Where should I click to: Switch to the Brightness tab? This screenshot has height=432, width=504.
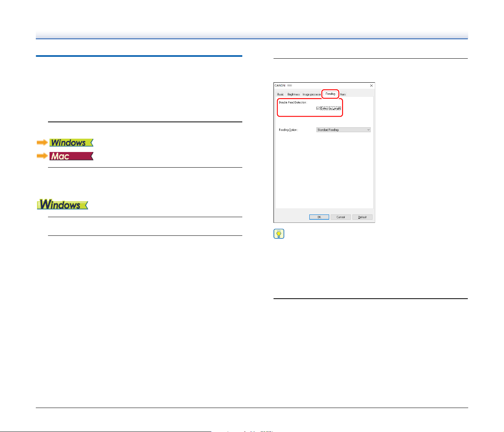[293, 94]
